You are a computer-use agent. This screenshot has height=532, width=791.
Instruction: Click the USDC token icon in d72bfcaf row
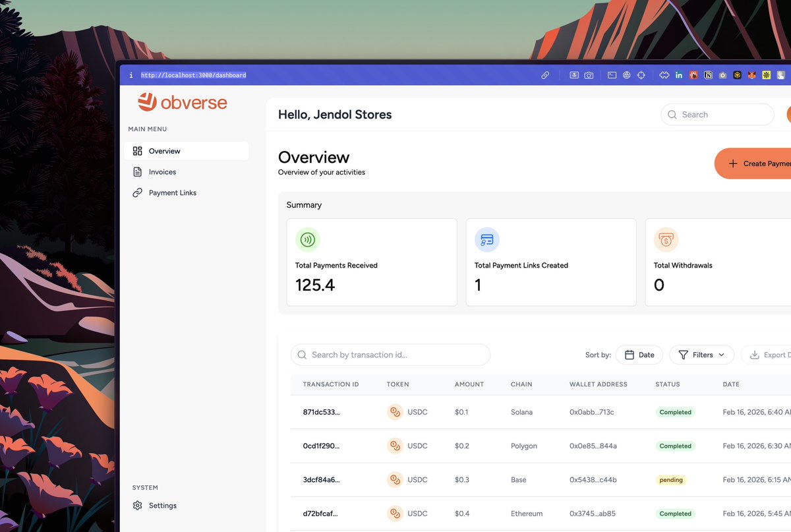point(395,514)
